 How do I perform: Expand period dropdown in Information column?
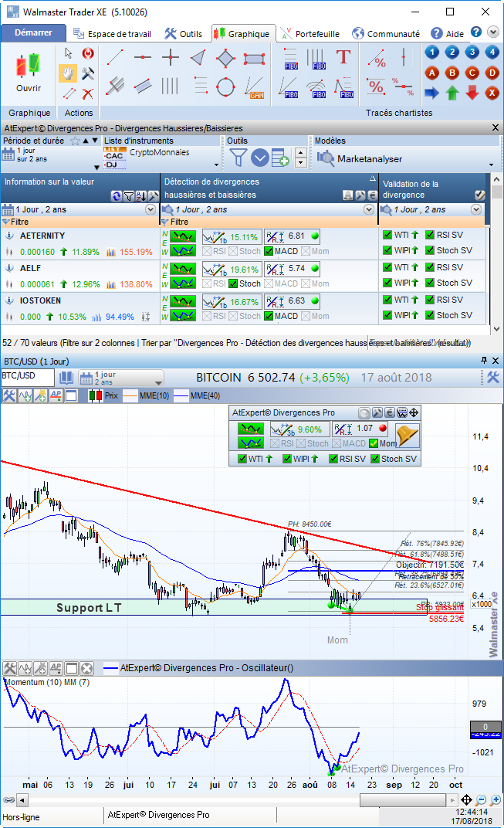pos(151,209)
